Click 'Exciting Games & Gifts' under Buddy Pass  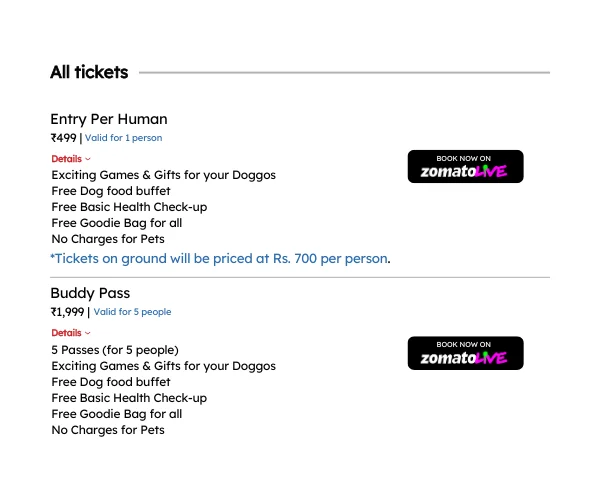(163, 366)
